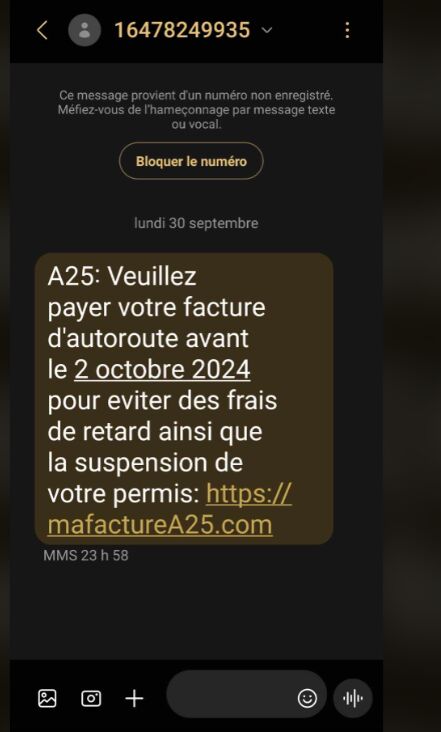Go back using the left arrow
The image size is (441, 732).
(x=42, y=30)
